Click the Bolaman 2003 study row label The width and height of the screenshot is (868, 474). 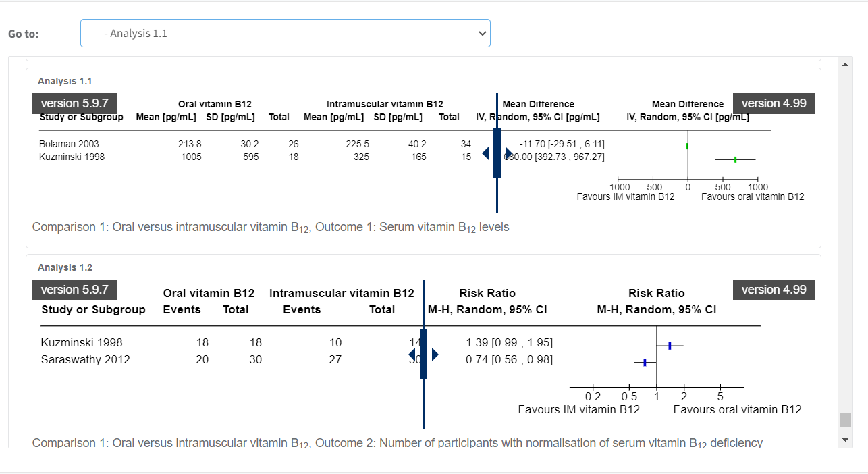coord(70,144)
